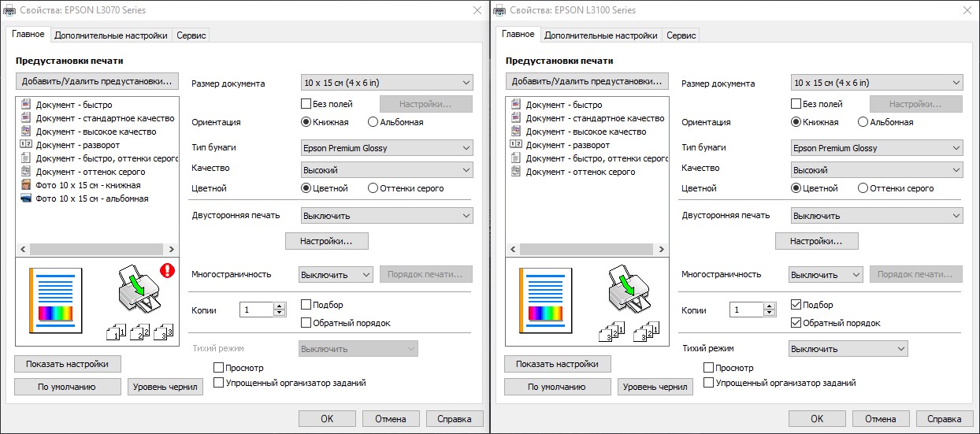The image size is (980, 434).
Task: Switch to 'Главное' tab in L3070 window
Action: pos(28,34)
